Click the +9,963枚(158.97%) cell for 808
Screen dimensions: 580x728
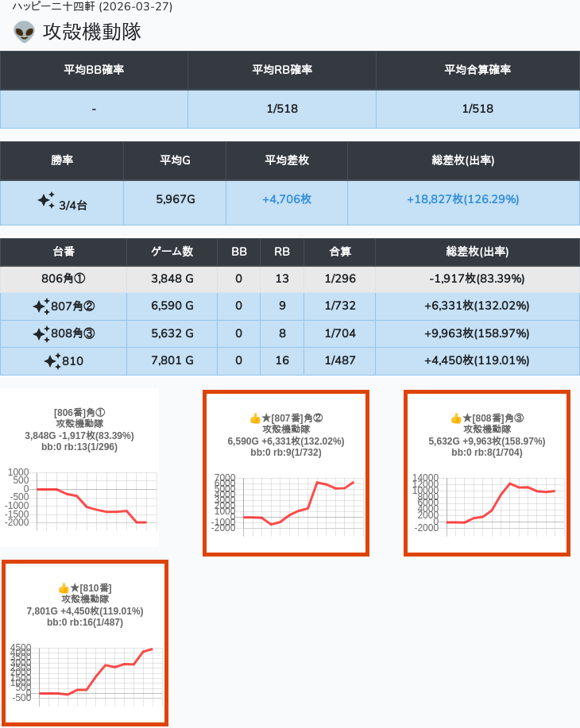(x=477, y=334)
